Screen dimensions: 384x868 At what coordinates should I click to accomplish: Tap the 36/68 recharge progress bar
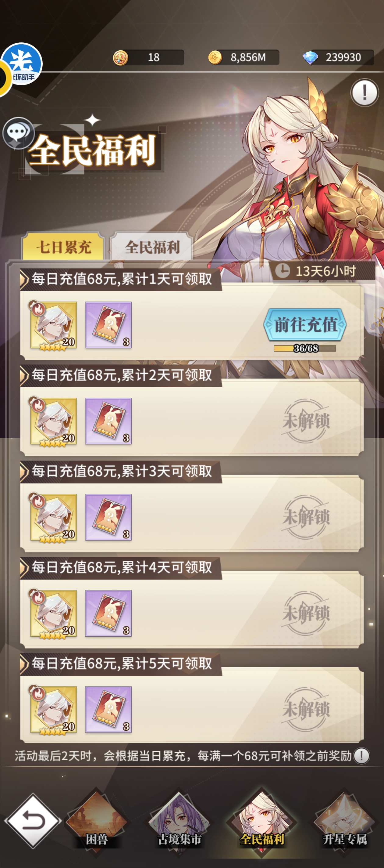pos(305,348)
